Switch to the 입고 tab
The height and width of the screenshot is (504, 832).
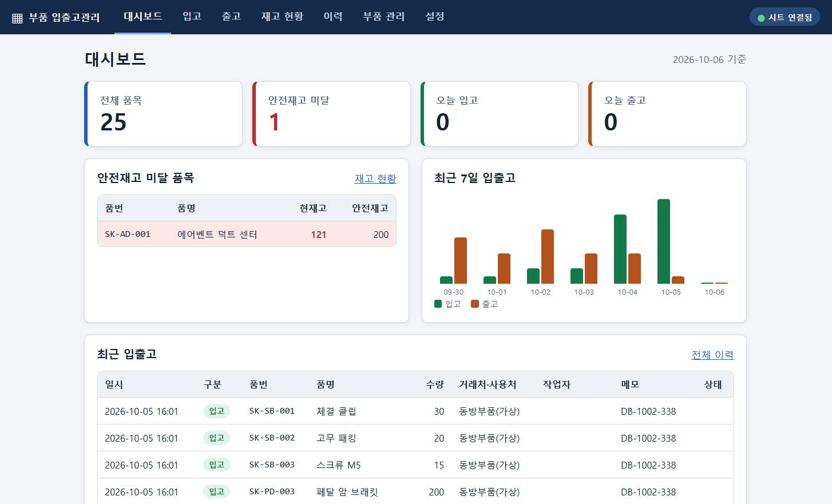point(192,17)
